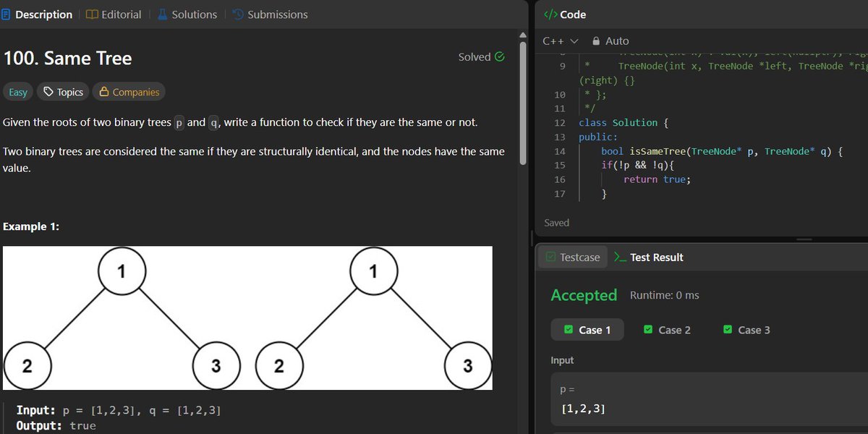Screen dimensions: 868x434
Task: Click the Solutions flask icon
Action: (162, 14)
